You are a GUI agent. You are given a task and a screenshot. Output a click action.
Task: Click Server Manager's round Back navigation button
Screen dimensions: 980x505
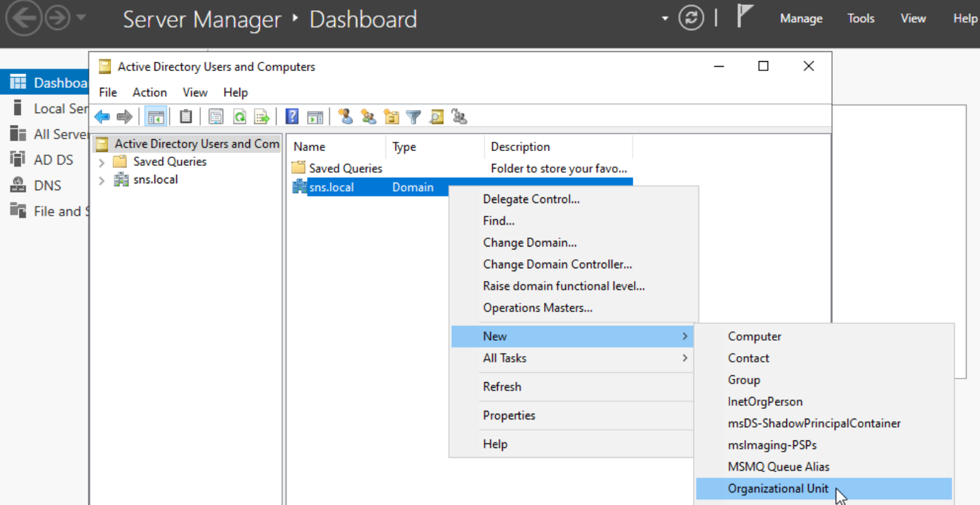click(x=25, y=19)
